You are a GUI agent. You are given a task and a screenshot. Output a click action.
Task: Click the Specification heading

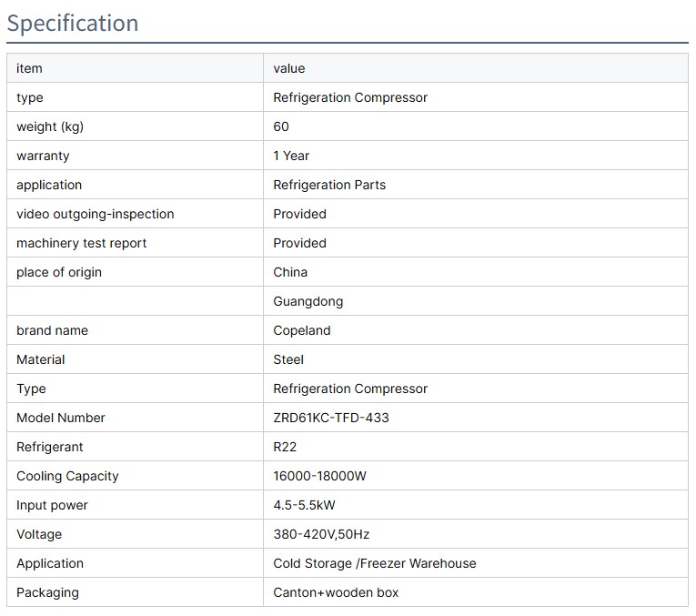(73, 23)
